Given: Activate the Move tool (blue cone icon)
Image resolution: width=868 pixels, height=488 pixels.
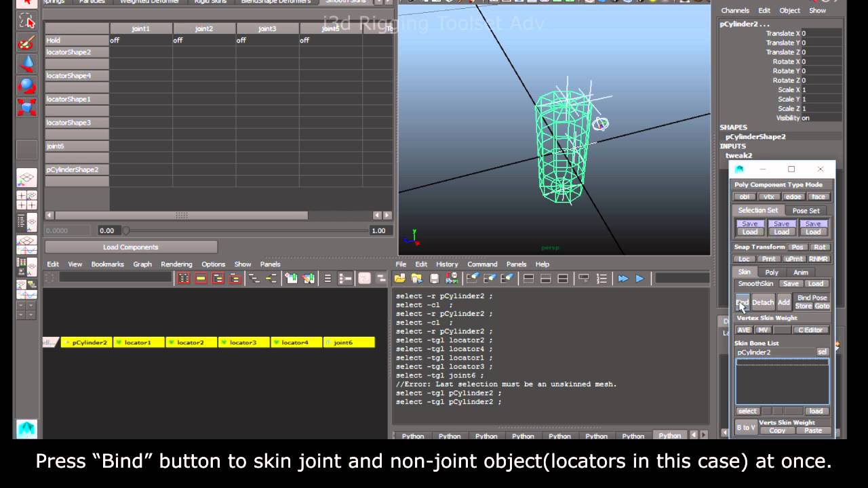Looking at the screenshot, I should pos(26,64).
